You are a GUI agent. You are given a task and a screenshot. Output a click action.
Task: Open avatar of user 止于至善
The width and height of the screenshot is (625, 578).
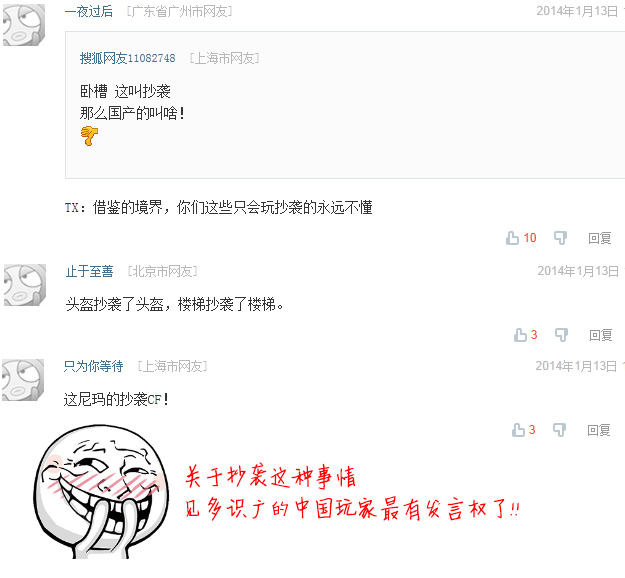click(x=25, y=285)
